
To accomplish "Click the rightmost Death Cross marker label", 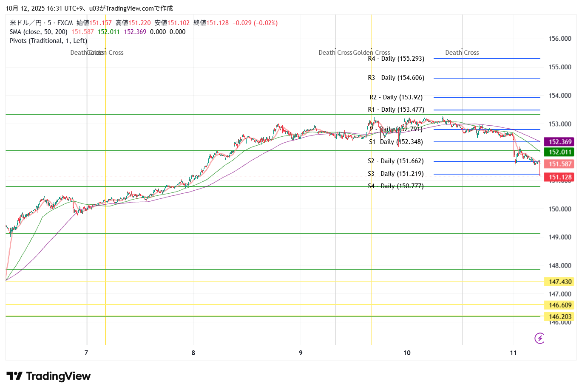I will (x=462, y=53).
